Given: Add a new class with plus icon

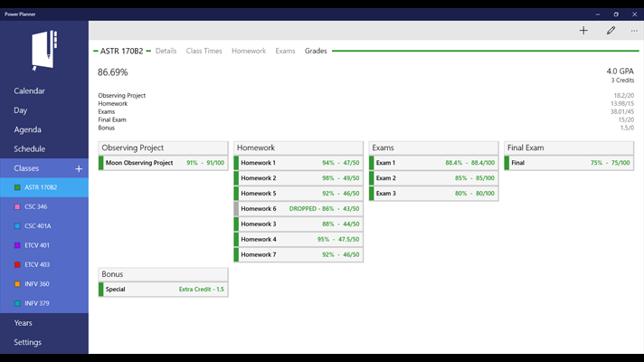Looking at the screenshot, I should tap(79, 168).
